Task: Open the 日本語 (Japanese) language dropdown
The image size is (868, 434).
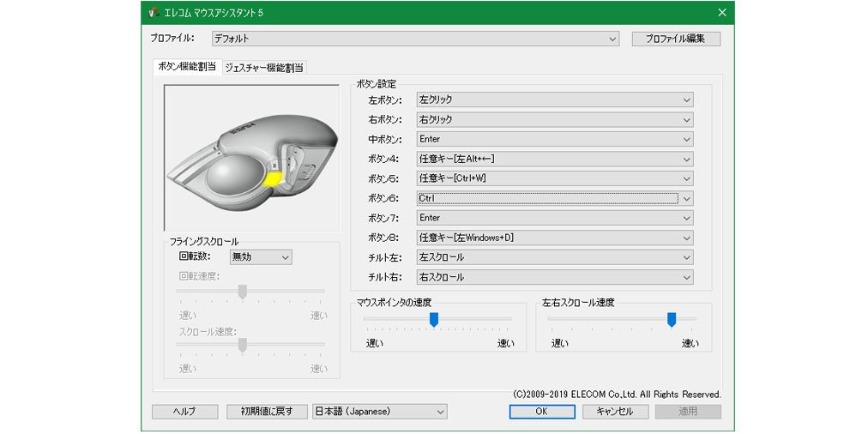Action: click(x=380, y=412)
